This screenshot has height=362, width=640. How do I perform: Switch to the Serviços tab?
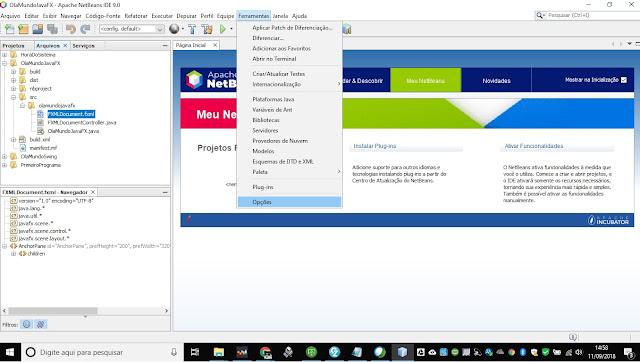coord(83,46)
